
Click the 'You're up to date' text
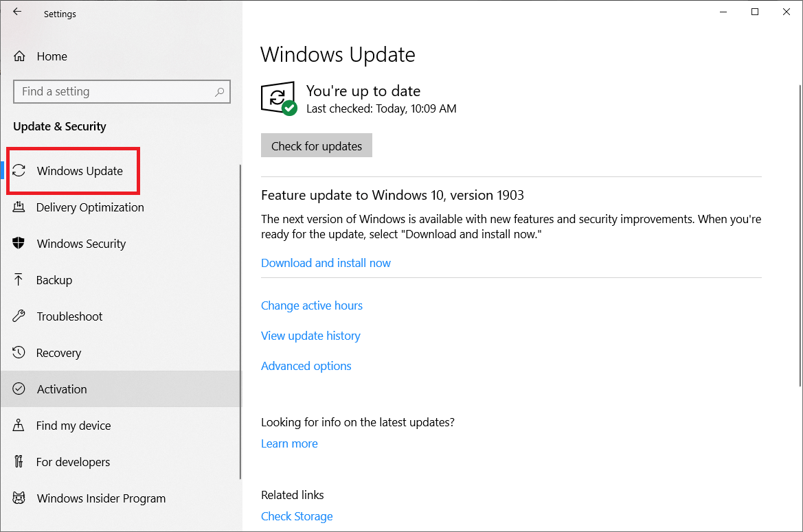coord(363,91)
